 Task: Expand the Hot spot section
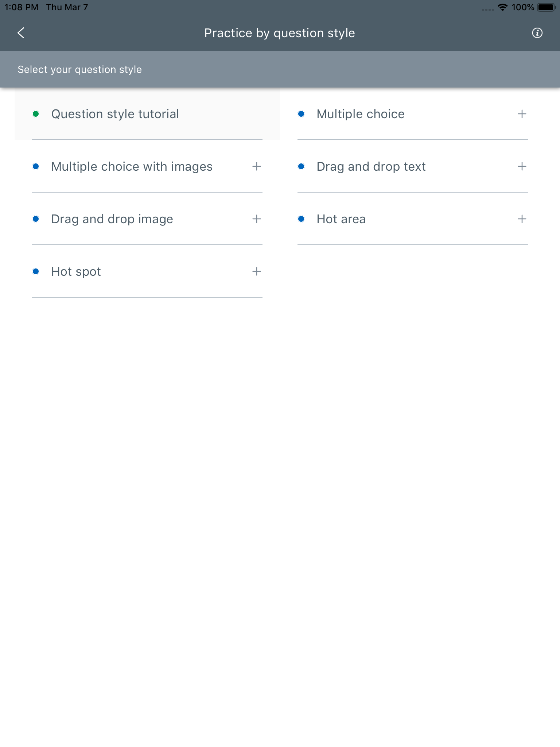point(256,271)
